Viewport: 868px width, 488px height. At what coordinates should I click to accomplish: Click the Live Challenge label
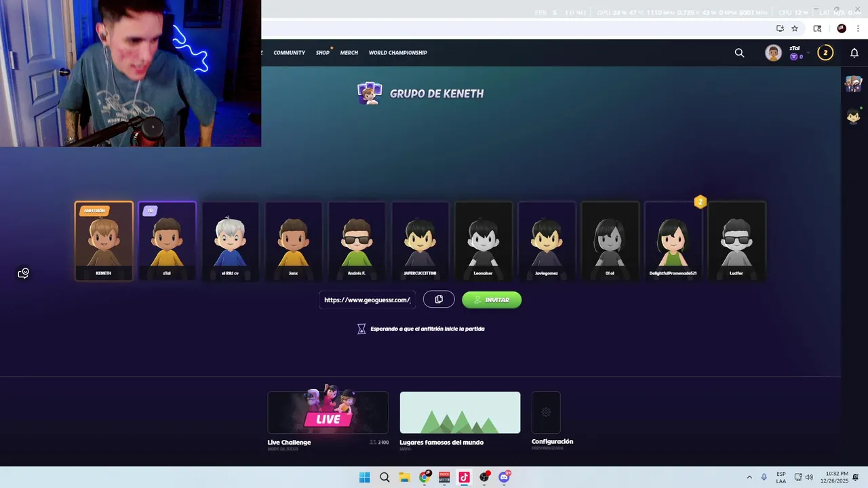click(x=289, y=443)
